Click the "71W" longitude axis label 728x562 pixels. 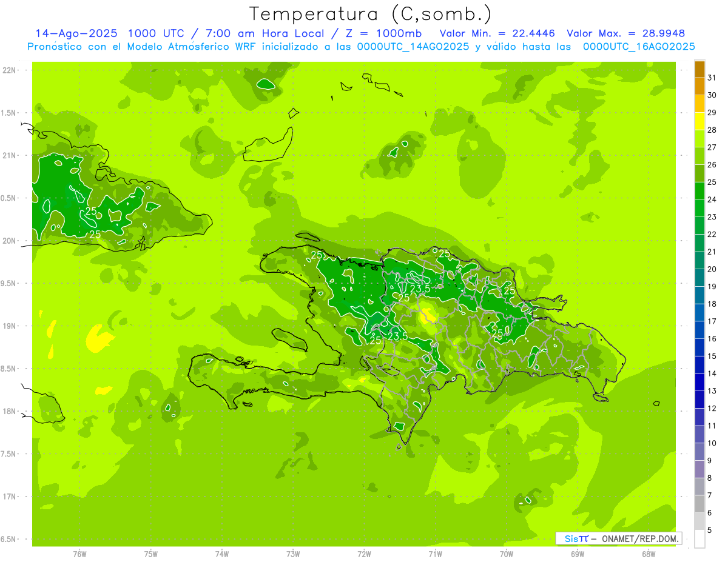click(x=435, y=554)
